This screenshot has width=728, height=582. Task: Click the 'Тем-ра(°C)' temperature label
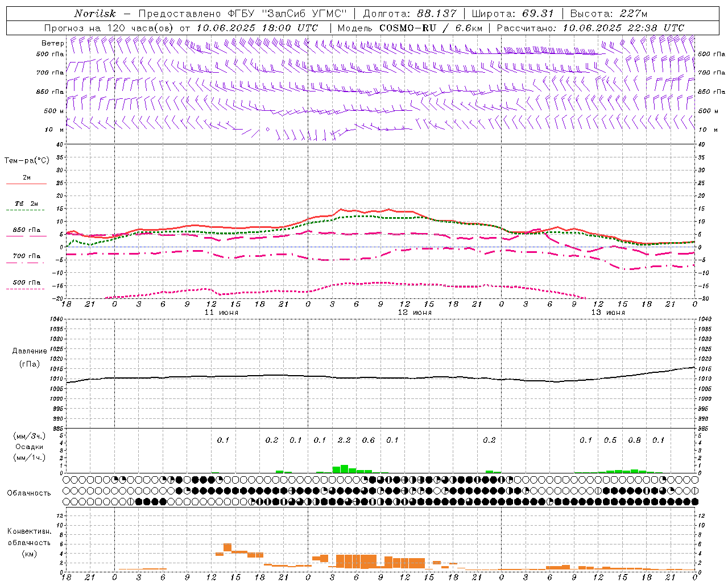27,161
